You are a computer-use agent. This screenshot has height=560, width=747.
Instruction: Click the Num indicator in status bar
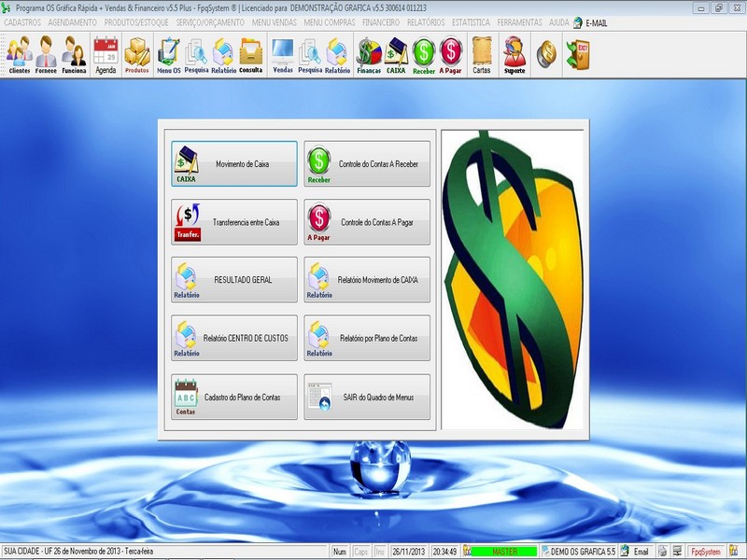click(340, 552)
